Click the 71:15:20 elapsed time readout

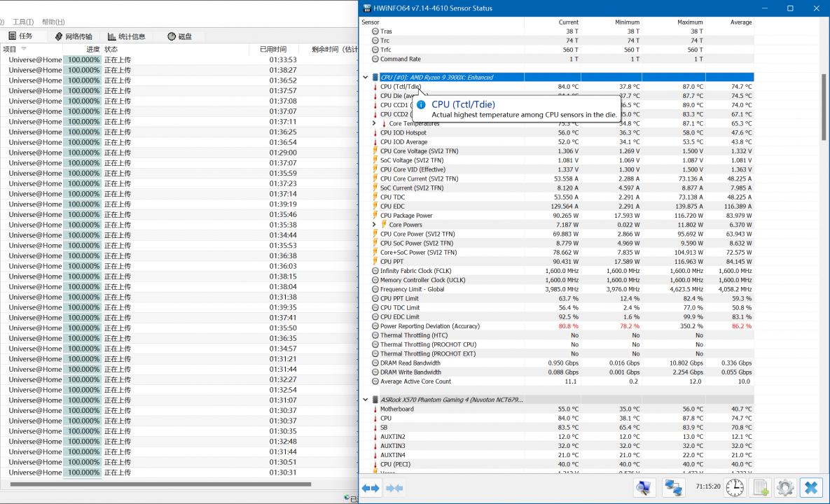click(x=707, y=486)
